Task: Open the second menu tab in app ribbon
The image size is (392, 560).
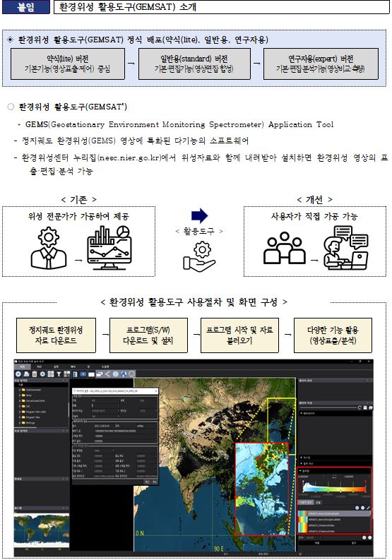Action: (x=39, y=367)
